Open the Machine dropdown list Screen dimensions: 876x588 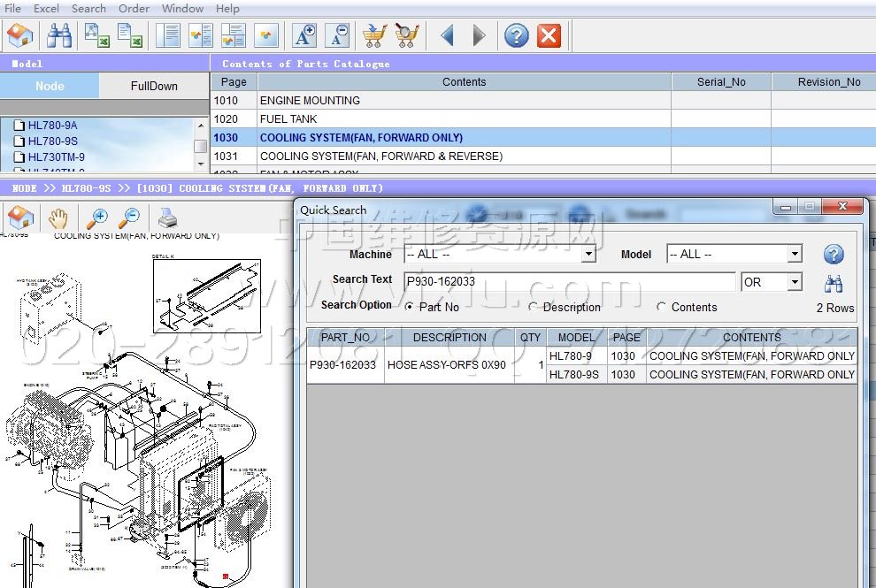pos(588,255)
